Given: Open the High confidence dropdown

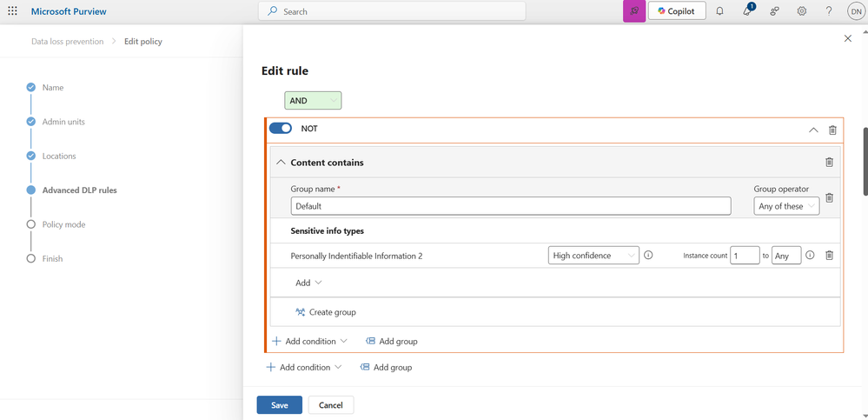Looking at the screenshot, I should tap(593, 256).
